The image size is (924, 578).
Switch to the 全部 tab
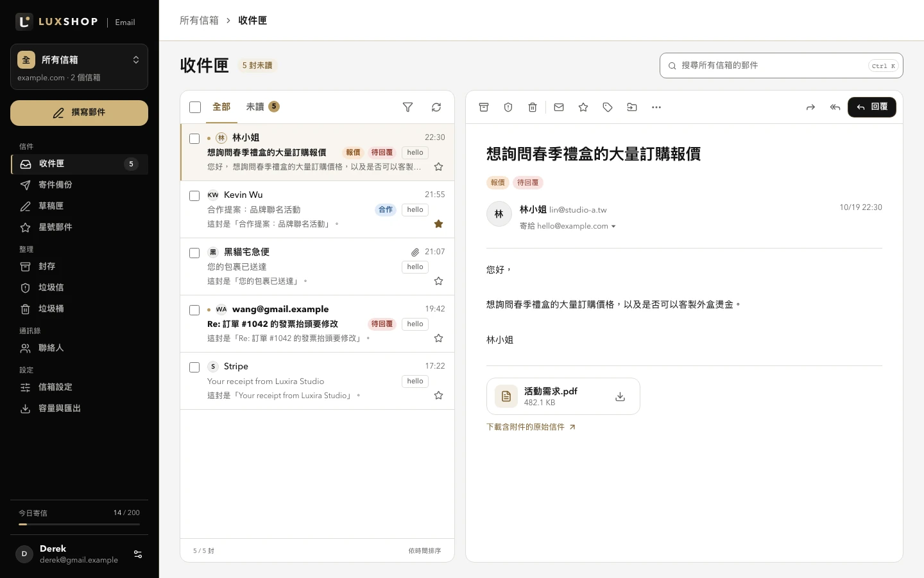221,107
